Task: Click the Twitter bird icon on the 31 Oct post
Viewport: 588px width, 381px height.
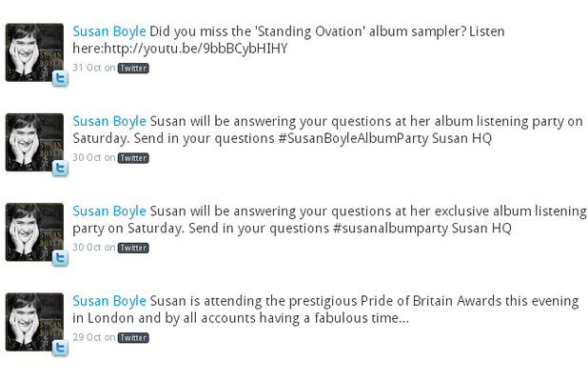Action: (60, 79)
